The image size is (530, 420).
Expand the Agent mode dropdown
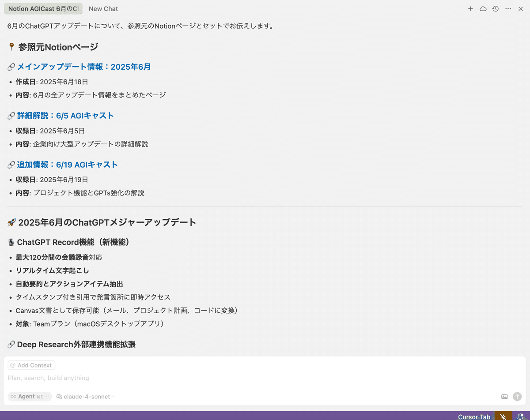tap(30, 397)
